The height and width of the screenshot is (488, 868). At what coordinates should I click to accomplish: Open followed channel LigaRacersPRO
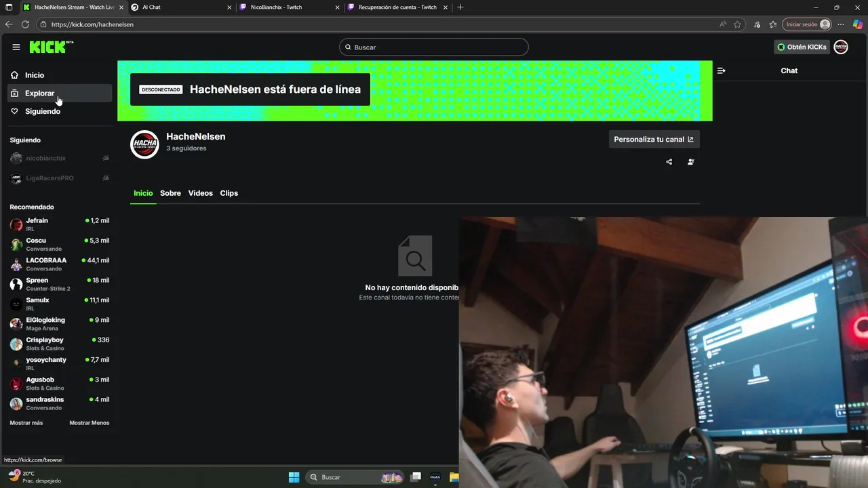tap(60, 178)
